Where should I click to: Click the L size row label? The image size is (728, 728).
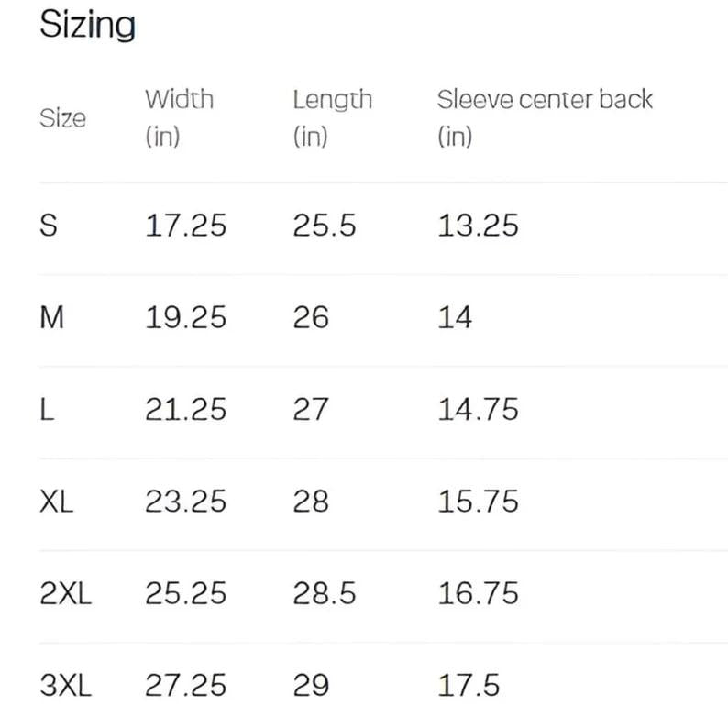click(47, 410)
